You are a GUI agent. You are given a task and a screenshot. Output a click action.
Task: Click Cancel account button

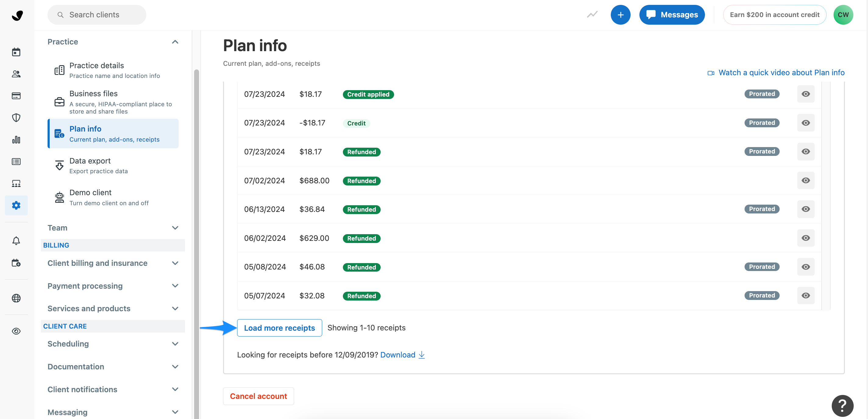258,396
